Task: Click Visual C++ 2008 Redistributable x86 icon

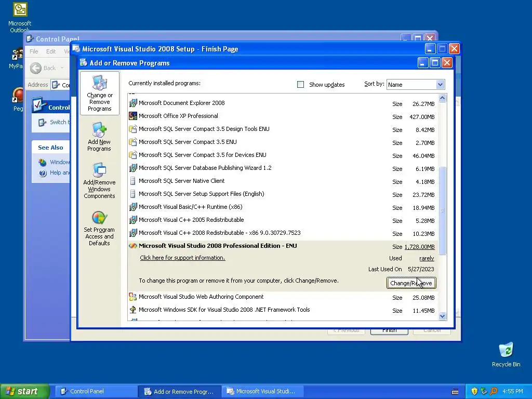Action: pyautogui.click(x=133, y=233)
